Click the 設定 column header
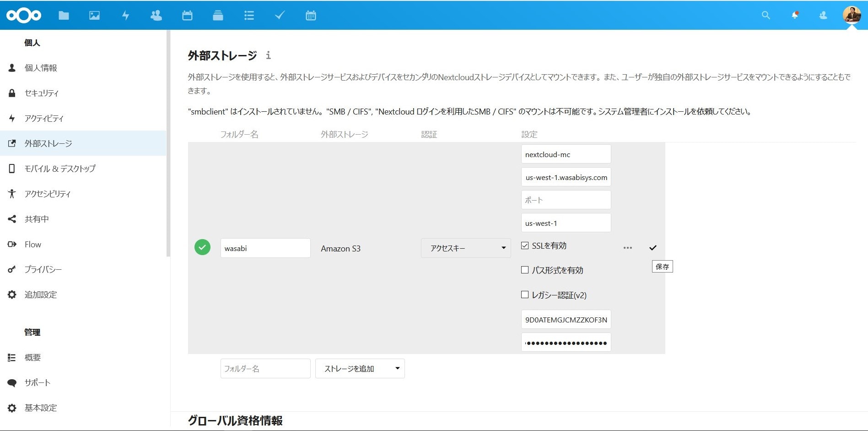 pos(529,134)
